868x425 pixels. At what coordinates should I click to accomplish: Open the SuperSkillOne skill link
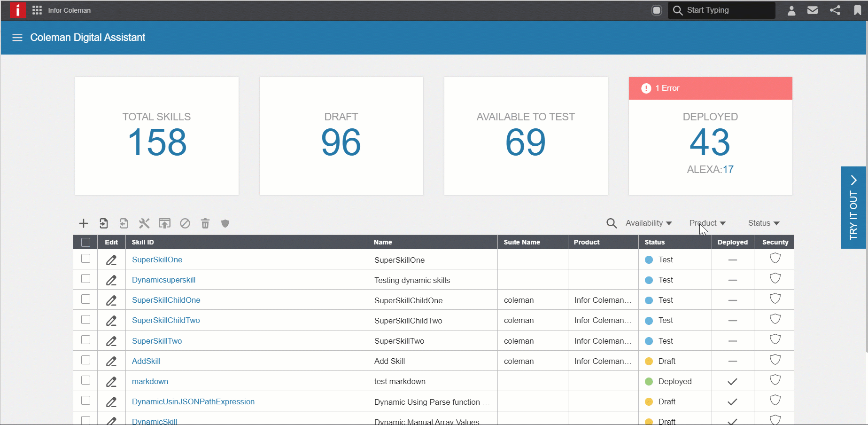157,260
